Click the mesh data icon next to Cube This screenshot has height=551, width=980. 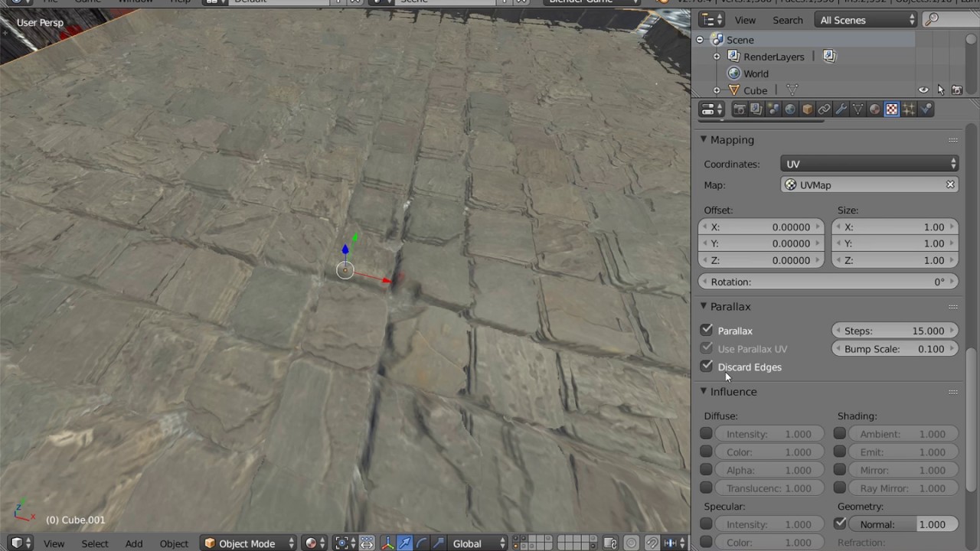(x=792, y=90)
